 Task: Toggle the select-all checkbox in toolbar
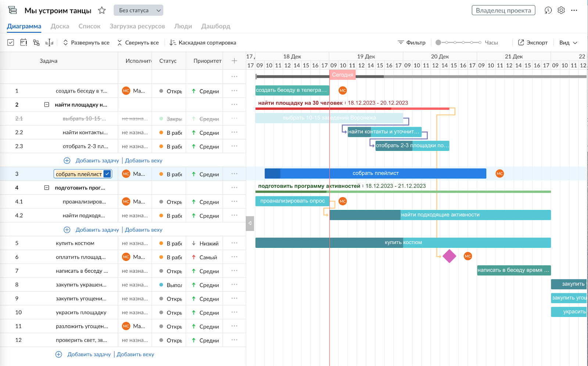[11, 43]
